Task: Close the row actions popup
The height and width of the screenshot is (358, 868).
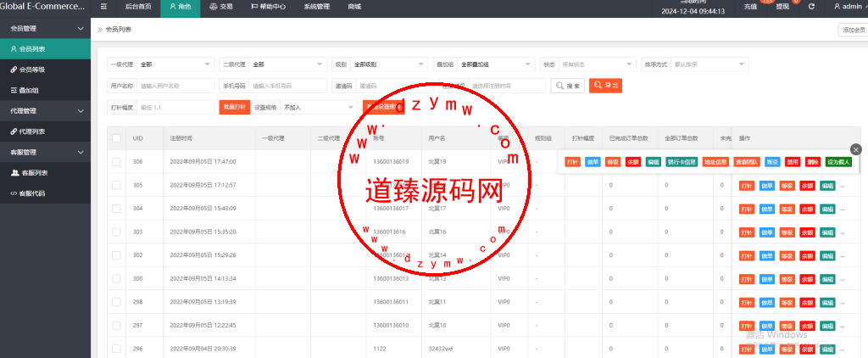Action: coord(856,149)
